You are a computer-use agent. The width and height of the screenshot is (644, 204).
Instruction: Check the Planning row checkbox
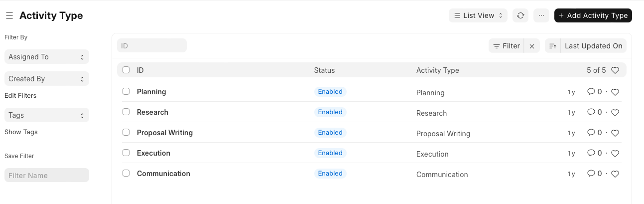(x=126, y=91)
